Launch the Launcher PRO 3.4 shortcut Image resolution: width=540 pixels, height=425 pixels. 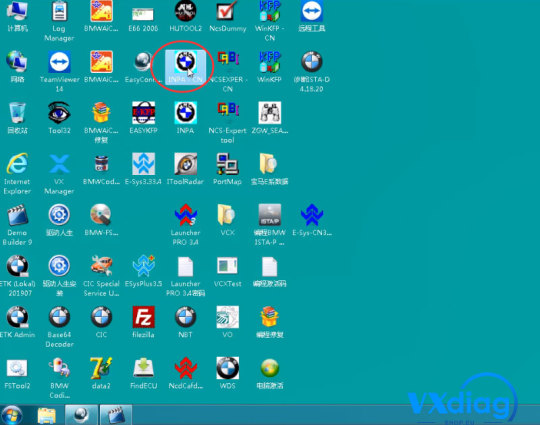(186, 225)
